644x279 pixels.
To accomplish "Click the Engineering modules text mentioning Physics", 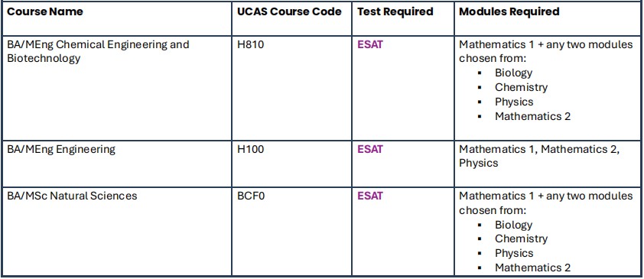I will 539,157.
